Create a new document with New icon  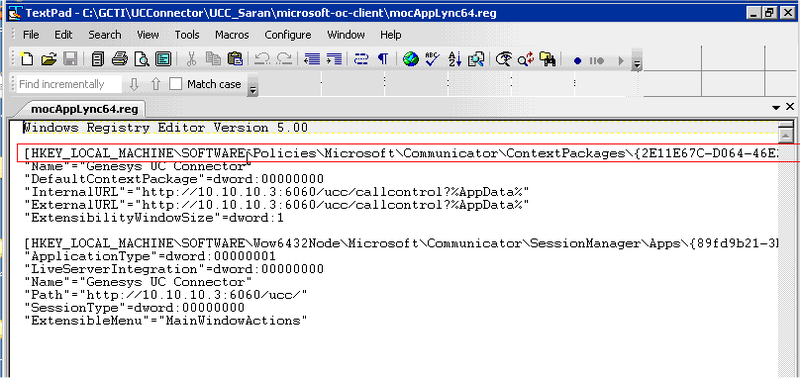coord(27,60)
